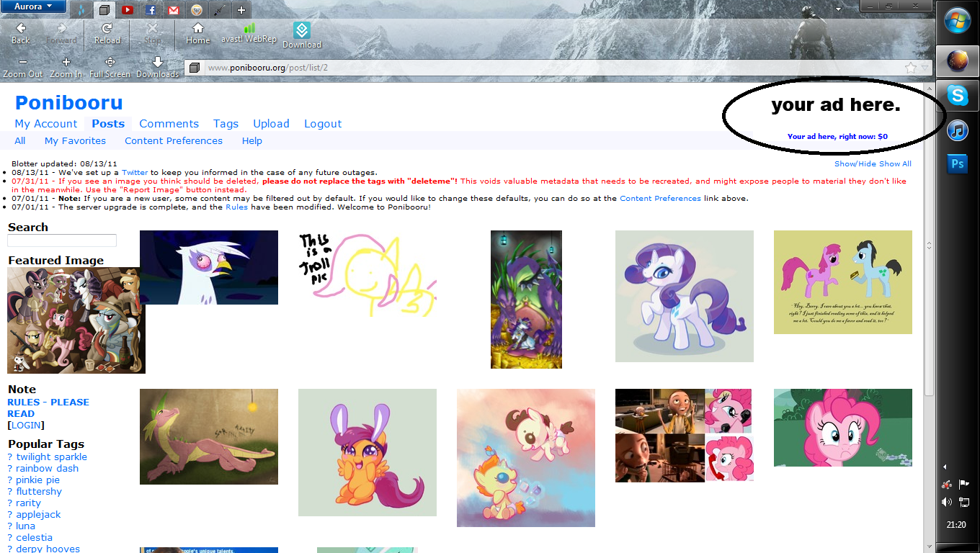This screenshot has width=980, height=553.
Task: Open My Account page
Action: pyautogui.click(x=46, y=124)
